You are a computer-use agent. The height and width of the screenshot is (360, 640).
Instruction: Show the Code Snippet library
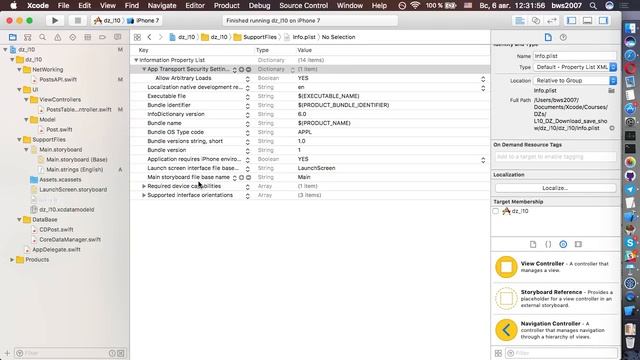click(548, 244)
